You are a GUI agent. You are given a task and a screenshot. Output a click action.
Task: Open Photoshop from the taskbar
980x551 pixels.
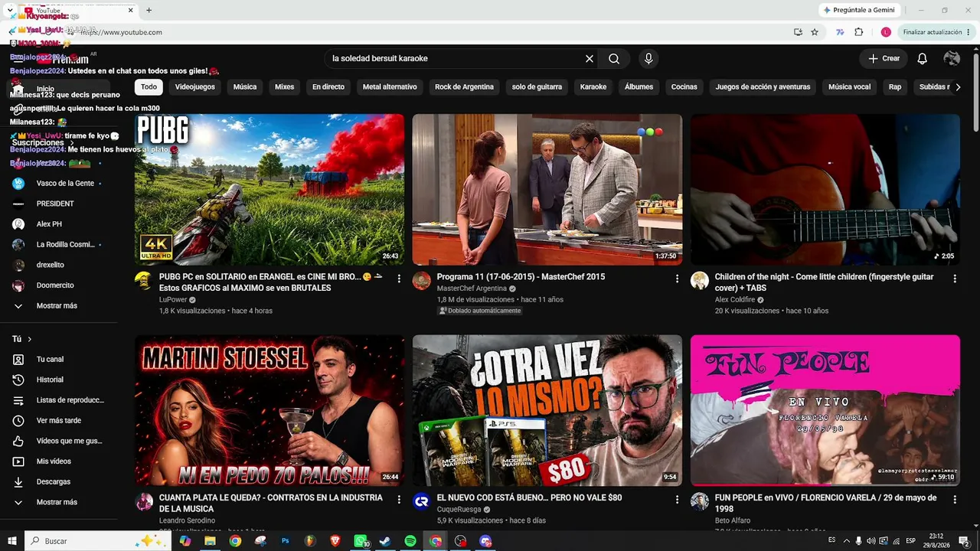[x=286, y=541]
